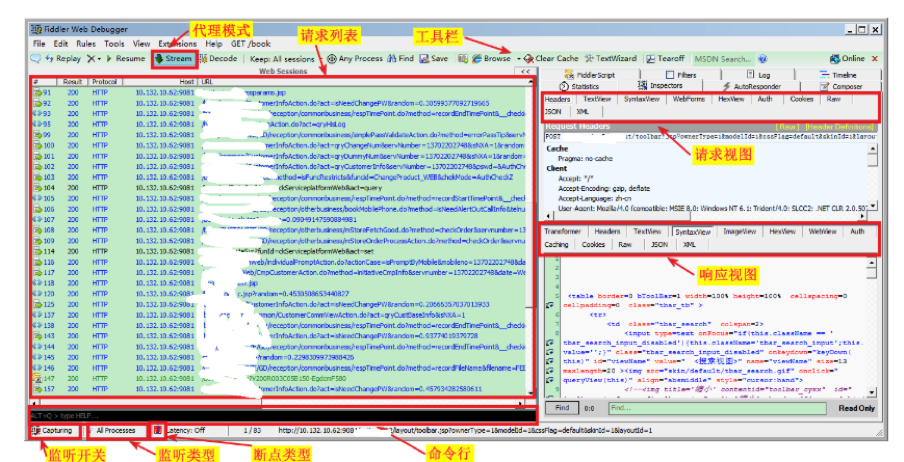Switch to the Log tab
Screen dimensions: 904x462
[758, 75]
